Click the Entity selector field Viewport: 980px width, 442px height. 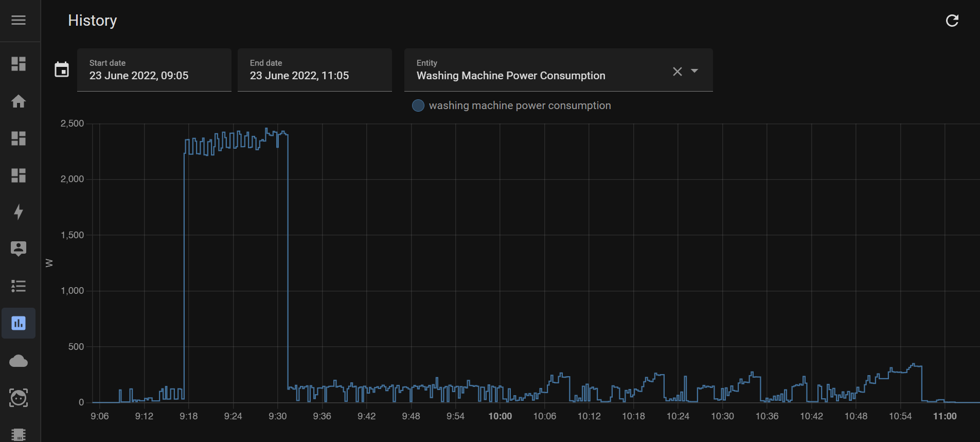tap(559, 70)
